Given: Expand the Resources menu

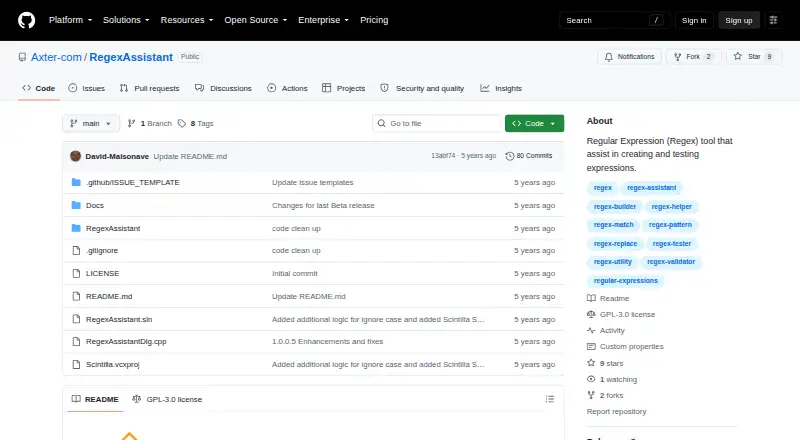Looking at the screenshot, I should pyautogui.click(x=187, y=20).
